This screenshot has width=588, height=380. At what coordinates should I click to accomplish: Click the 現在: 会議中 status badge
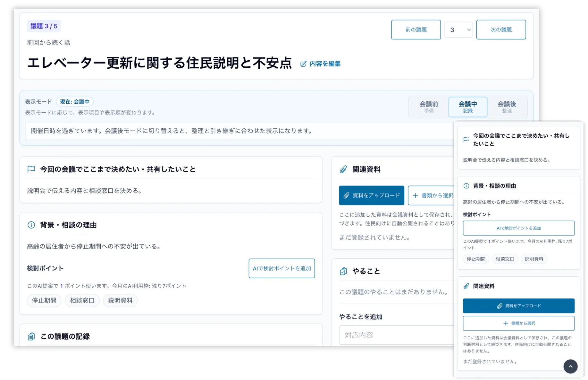tap(75, 102)
